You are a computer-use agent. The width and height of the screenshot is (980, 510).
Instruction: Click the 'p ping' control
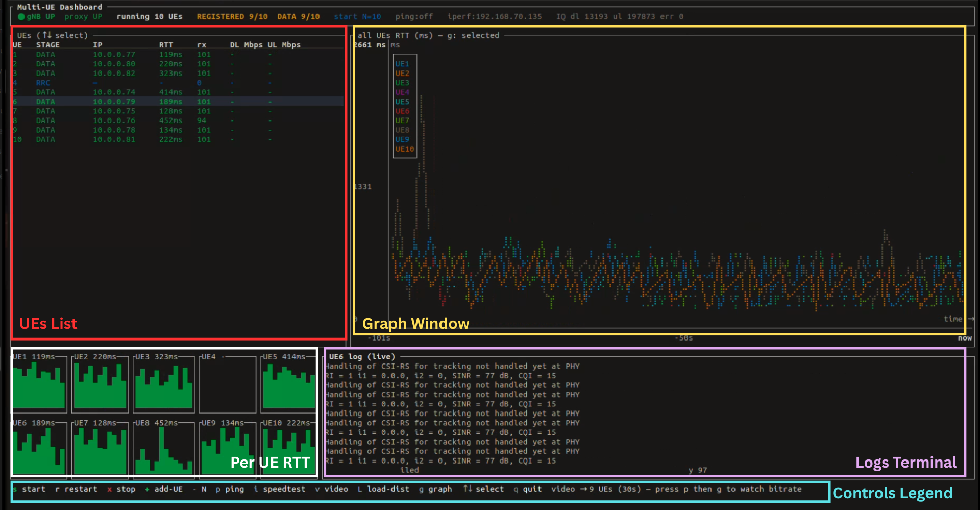pos(230,489)
